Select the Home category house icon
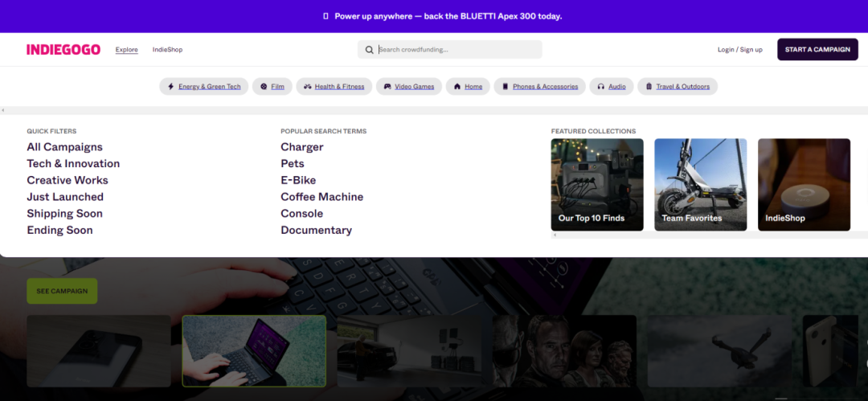Screen dimensions: 868x401 [x=457, y=87]
